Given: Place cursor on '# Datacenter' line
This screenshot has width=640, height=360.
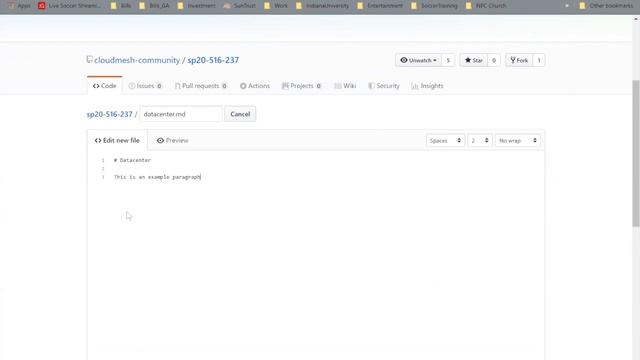Looking at the screenshot, I should click(x=132, y=160).
